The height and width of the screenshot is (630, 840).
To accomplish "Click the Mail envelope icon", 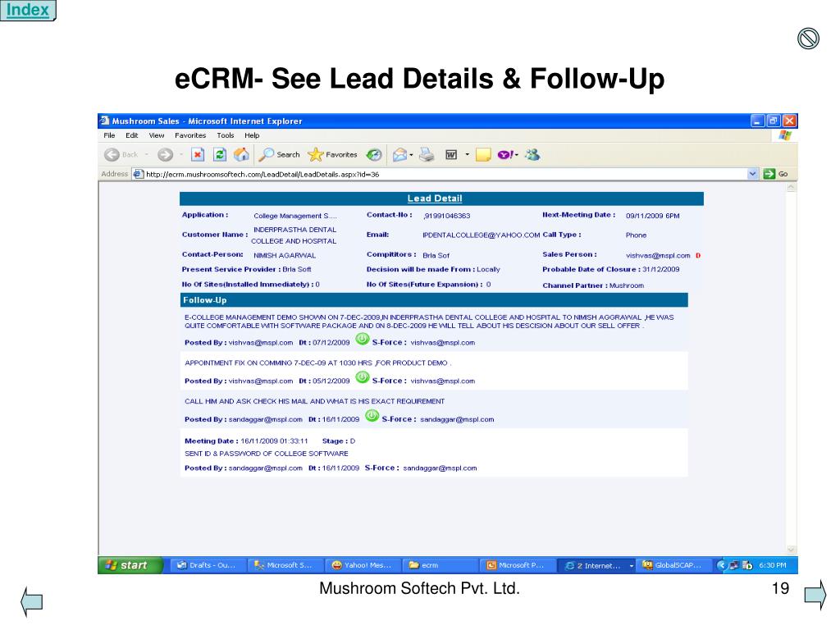I will coord(399,155).
